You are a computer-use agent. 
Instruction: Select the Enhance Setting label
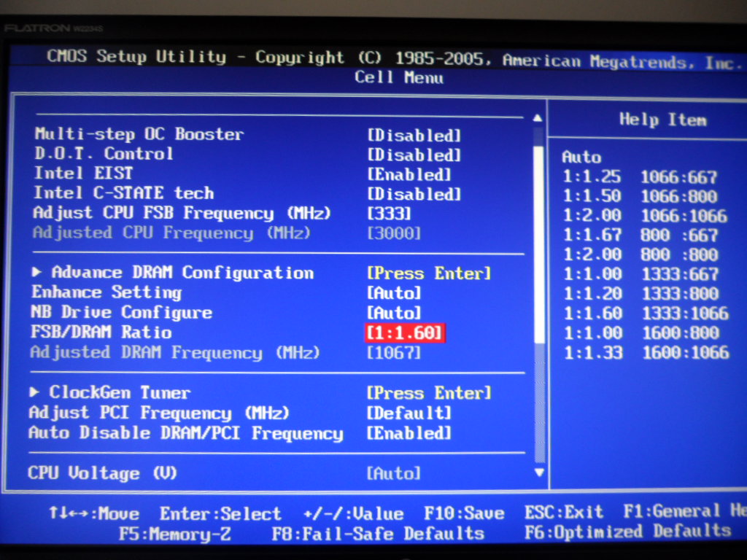click(107, 292)
